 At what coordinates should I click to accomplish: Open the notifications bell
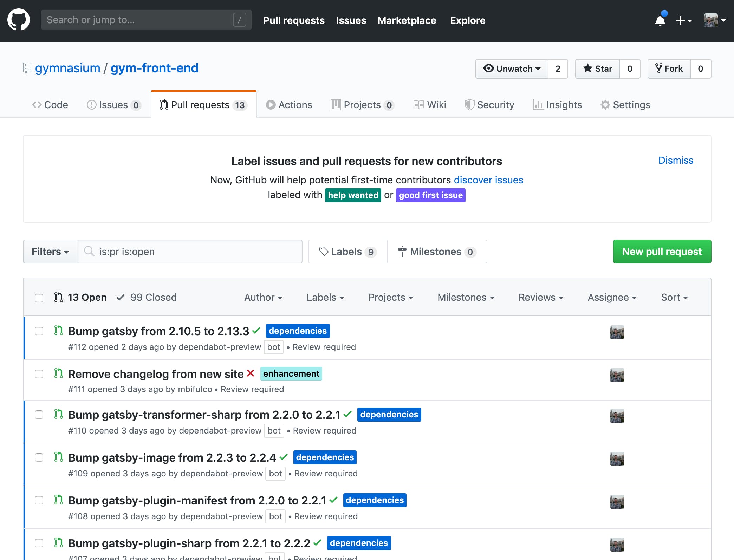(660, 20)
